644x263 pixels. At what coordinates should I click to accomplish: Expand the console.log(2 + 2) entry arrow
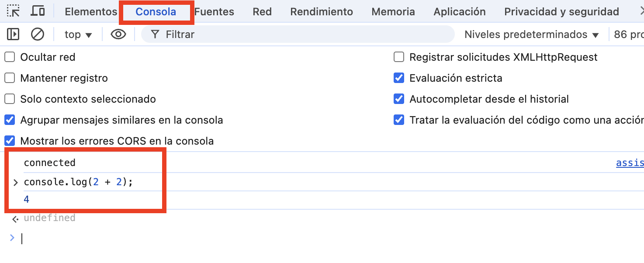(x=16, y=183)
